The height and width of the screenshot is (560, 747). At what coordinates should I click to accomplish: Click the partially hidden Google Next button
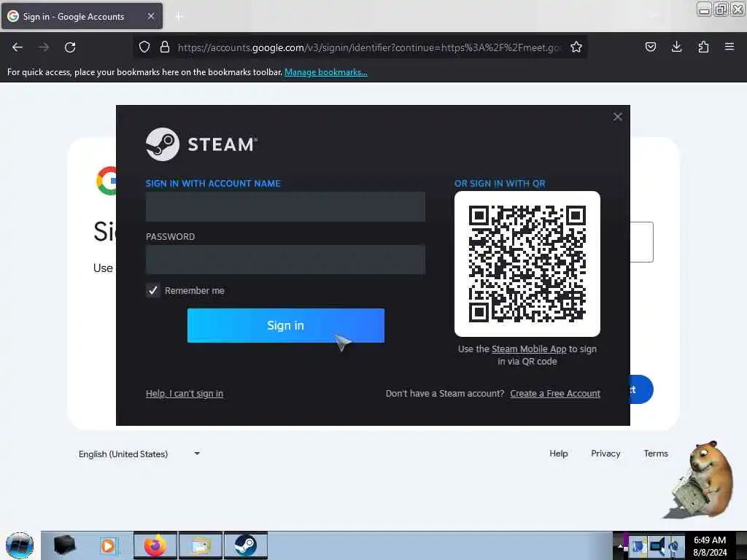tap(642, 389)
